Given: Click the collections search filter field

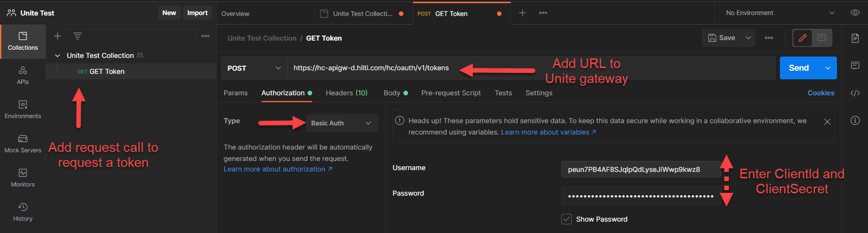Looking at the screenshot, I should [x=131, y=36].
